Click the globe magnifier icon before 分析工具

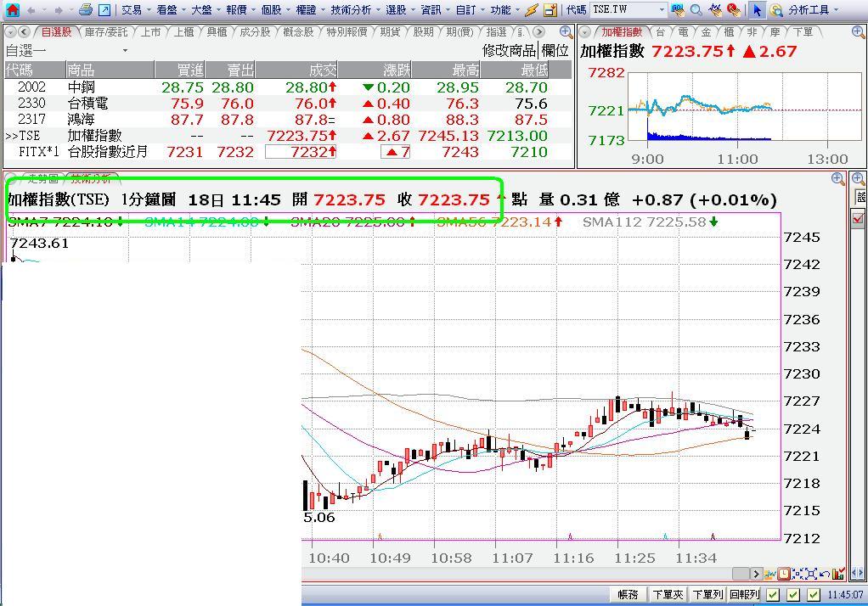pos(776,10)
